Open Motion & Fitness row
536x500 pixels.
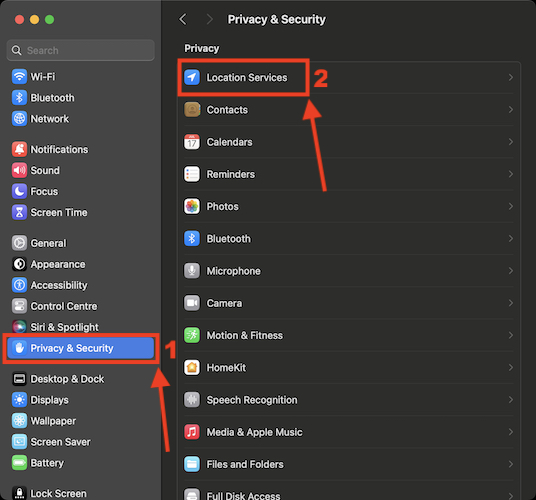tap(349, 335)
